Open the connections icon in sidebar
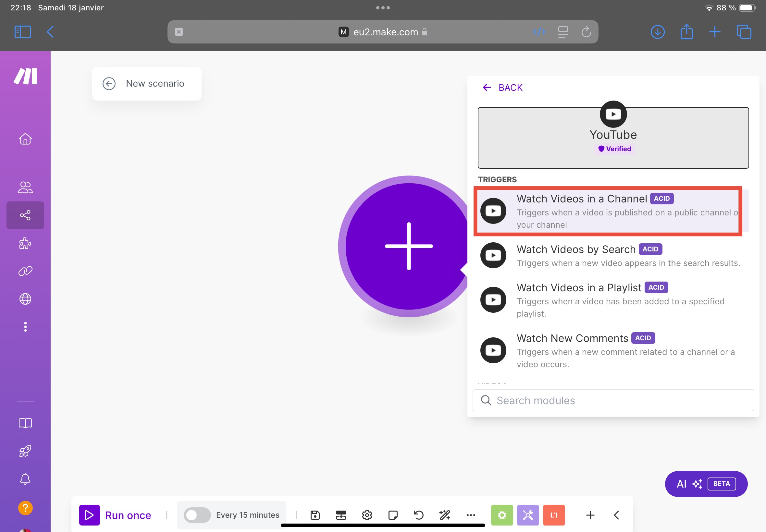Image resolution: width=766 pixels, height=532 pixels. [x=26, y=271]
